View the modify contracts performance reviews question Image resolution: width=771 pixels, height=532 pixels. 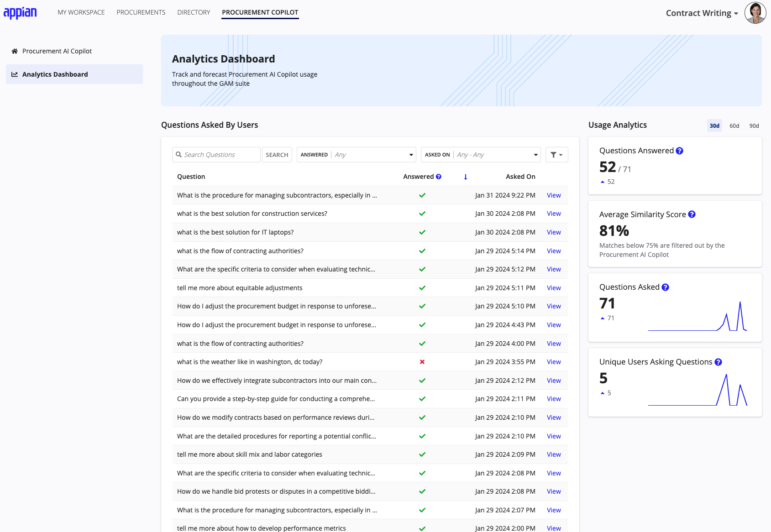554,417
